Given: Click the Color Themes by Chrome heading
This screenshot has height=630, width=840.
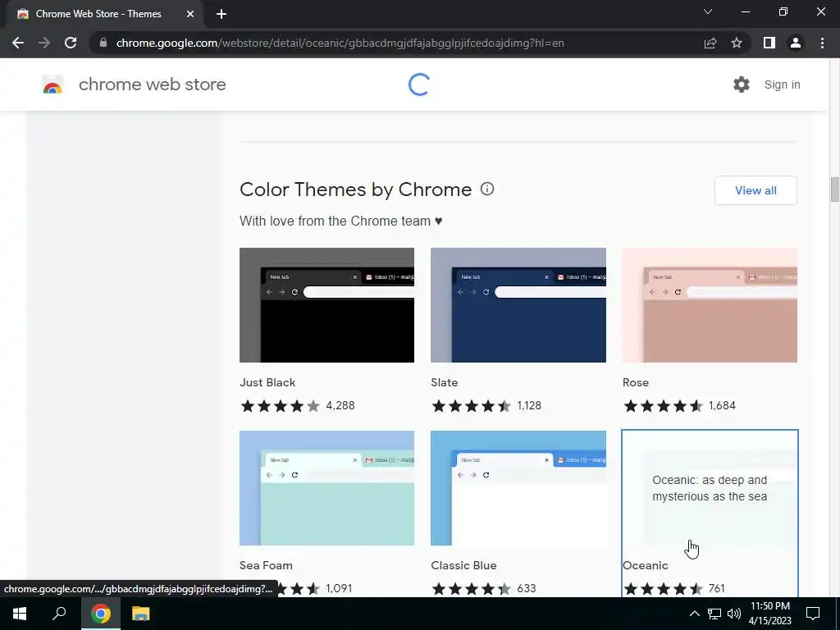Looking at the screenshot, I should coord(356,189).
